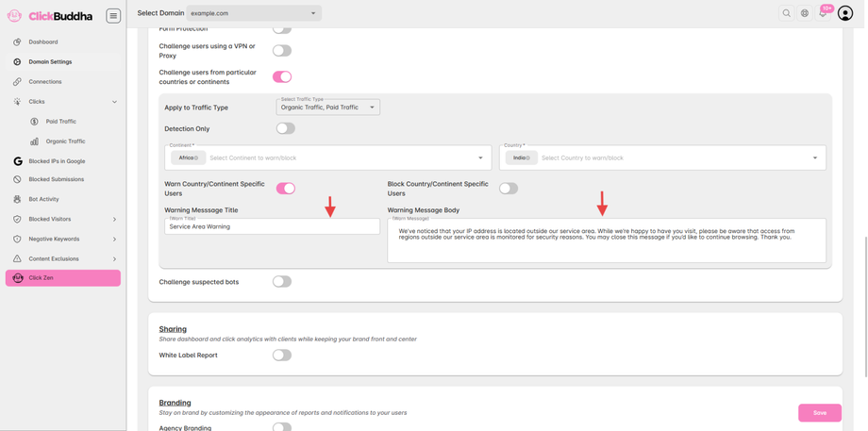Open the user profile avatar
The height and width of the screenshot is (431, 868).
tap(845, 13)
